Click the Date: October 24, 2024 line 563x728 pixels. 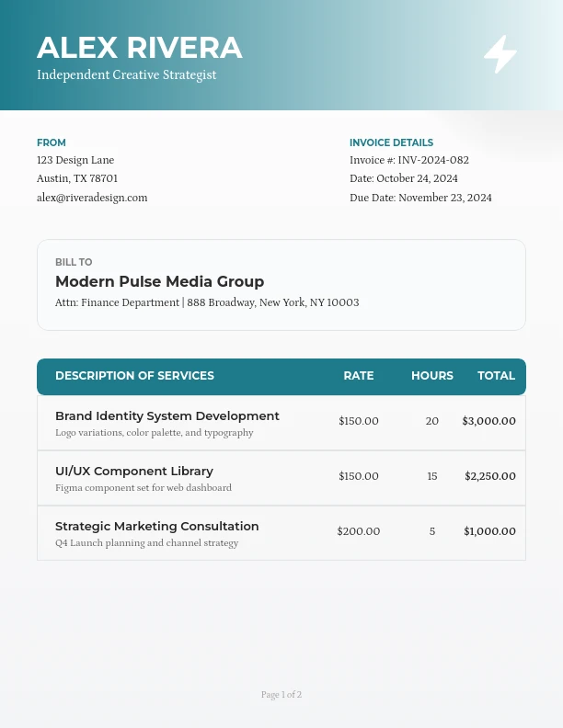point(404,178)
